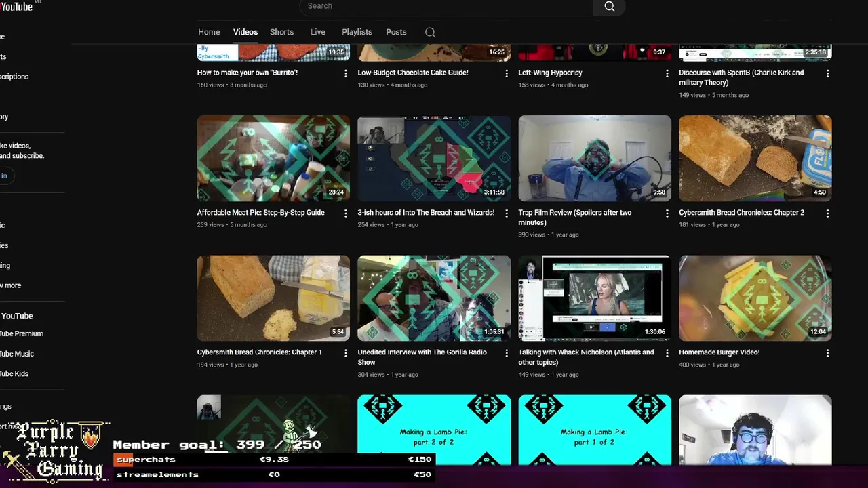Play the Trap Film Review thumbnail
Image resolution: width=868 pixels, height=488 pixels.
[x=595, y=158]
